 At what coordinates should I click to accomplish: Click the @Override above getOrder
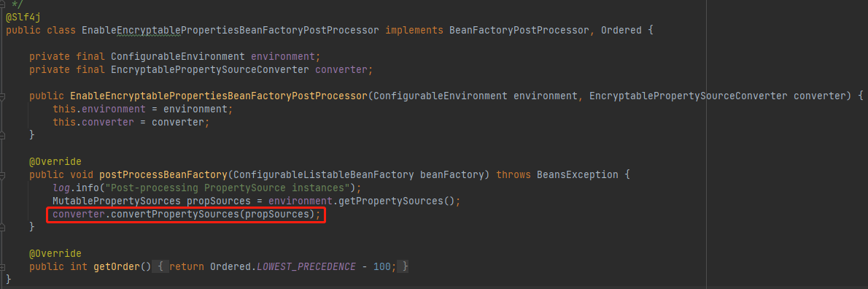[55, 253]
